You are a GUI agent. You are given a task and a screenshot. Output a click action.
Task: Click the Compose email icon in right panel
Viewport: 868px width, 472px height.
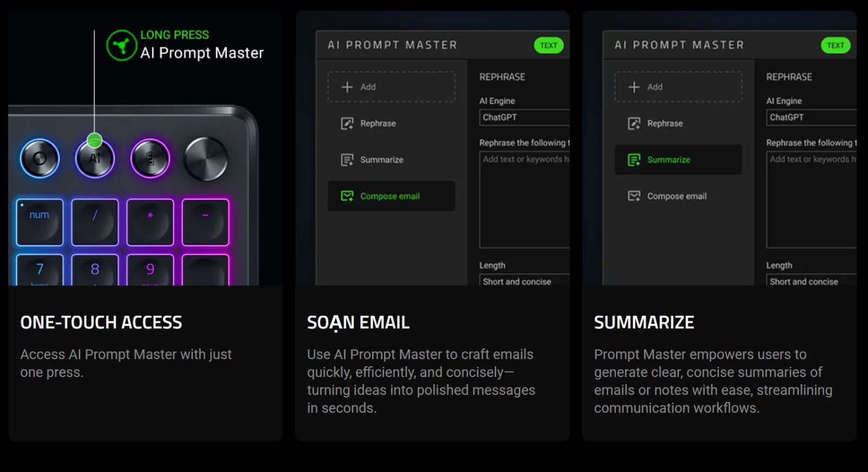pyautogui.click(x=634, y=196)
